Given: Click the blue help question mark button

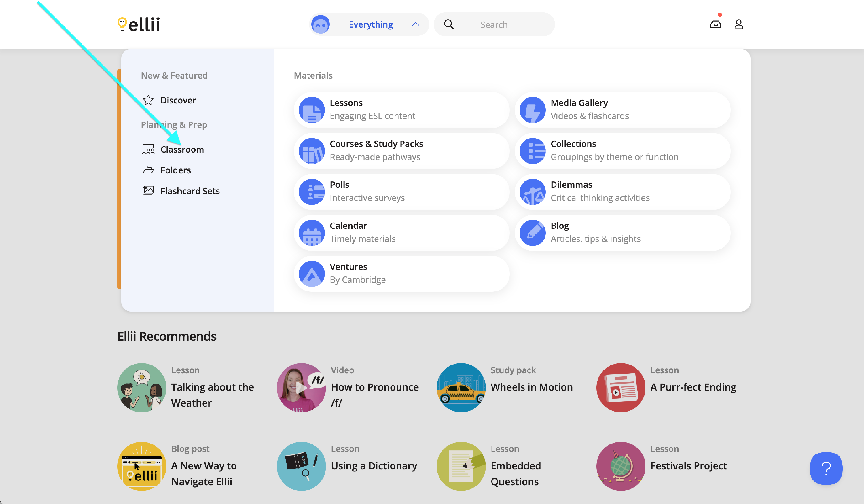Looking at the screenshot, I should coord(826,468).
